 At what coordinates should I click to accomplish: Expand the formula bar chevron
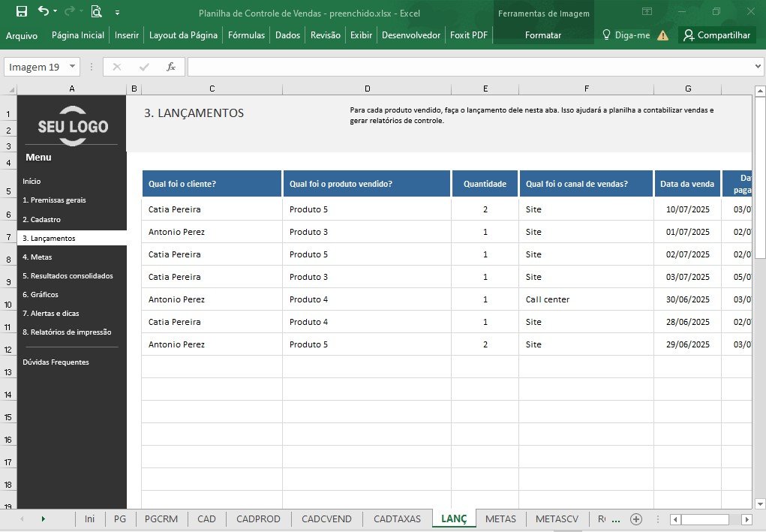[758, 67]
